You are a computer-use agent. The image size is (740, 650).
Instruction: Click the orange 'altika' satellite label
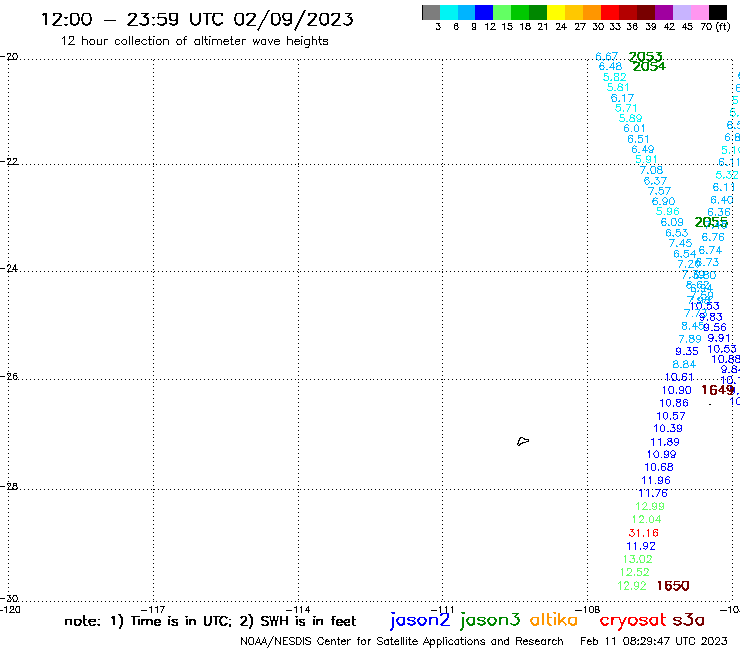[554, 619]
